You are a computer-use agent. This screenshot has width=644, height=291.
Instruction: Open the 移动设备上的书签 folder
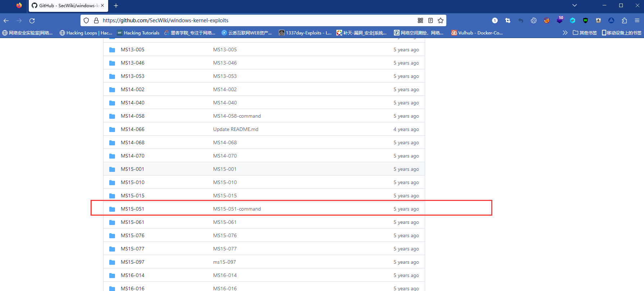pos(622,33)
